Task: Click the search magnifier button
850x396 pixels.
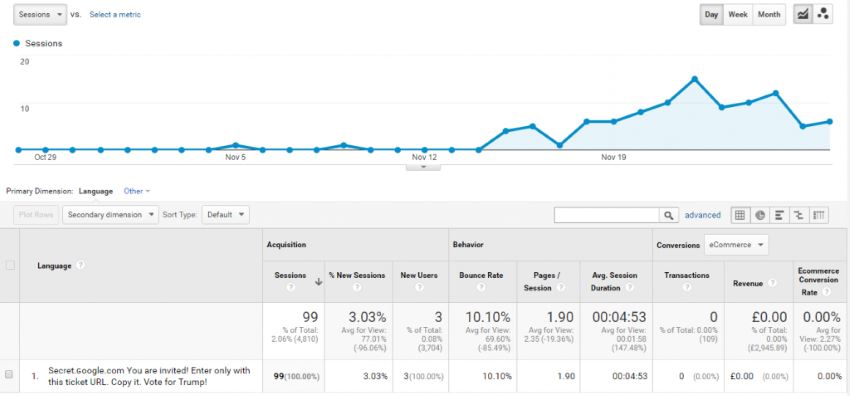Action: pos(669,215)
